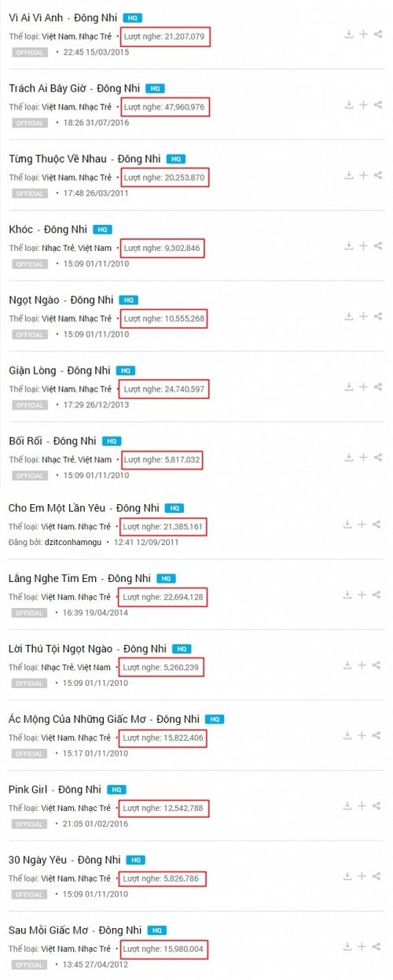Viewport: 393px width, 980px height.
Task: Add Giận Lòng to playlist
Action: point(363,387)
